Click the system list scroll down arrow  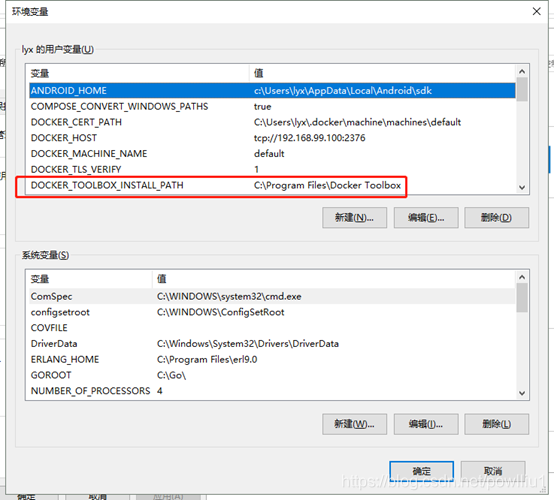(522, 393)
